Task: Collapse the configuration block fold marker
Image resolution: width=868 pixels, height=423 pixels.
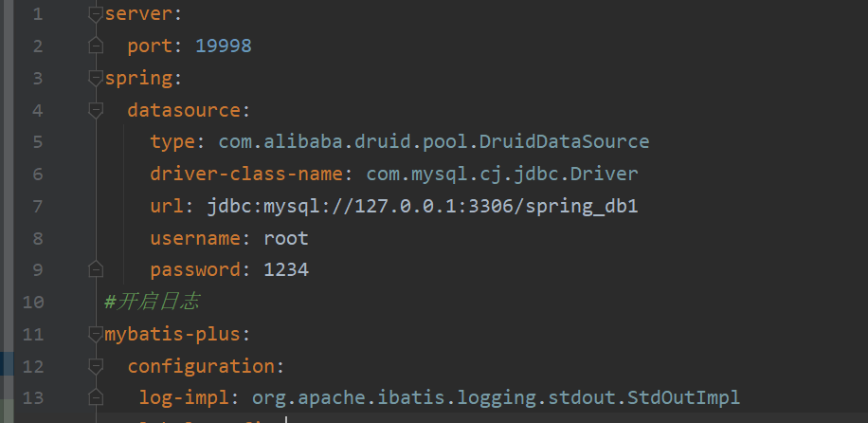Action: [95, 366]
